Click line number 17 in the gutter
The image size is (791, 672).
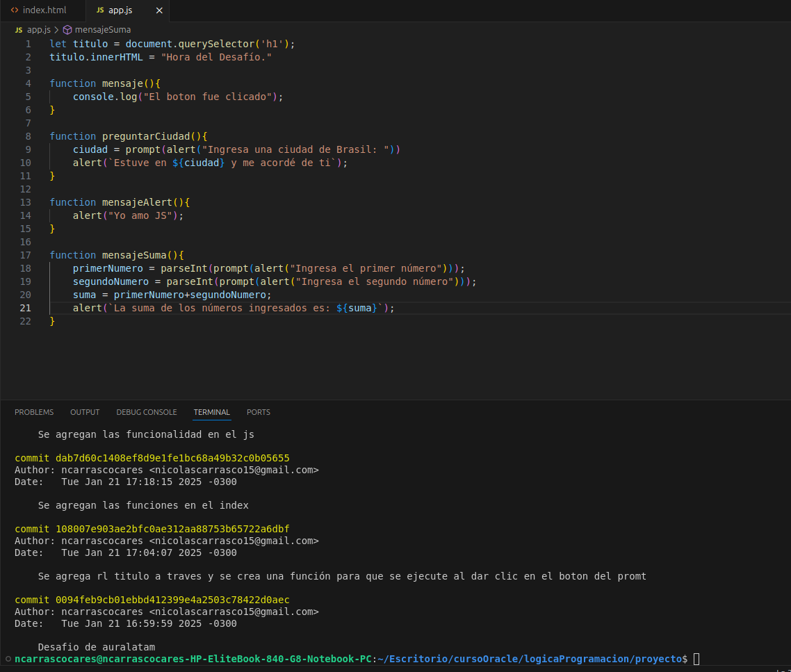[x=25, y=255]
